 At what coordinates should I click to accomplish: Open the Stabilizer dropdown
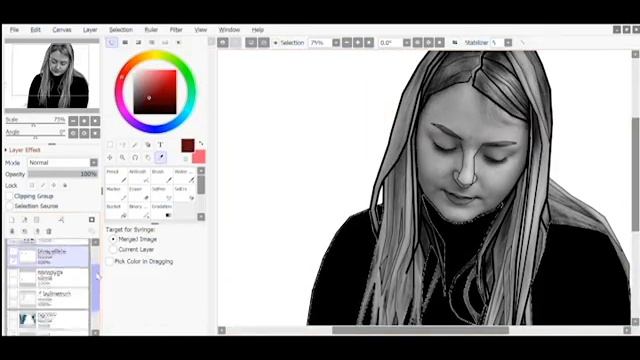click(x=508, y=42)
